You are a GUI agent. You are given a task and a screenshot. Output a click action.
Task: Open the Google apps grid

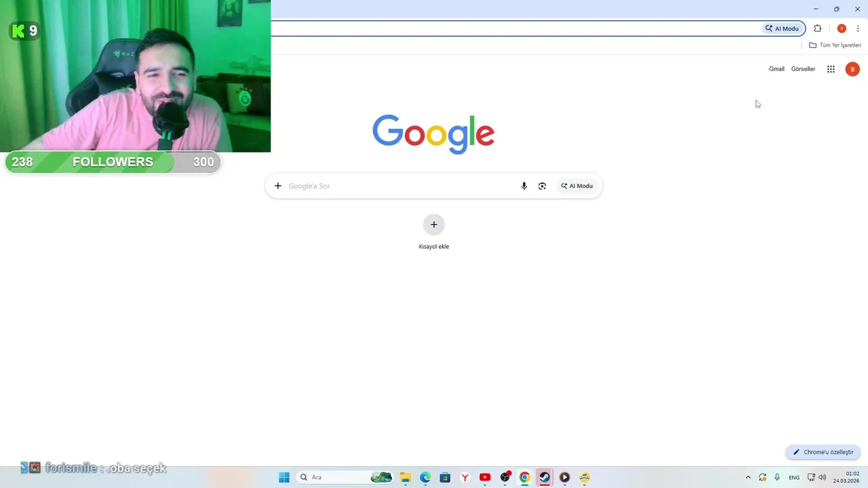[831, 69]
